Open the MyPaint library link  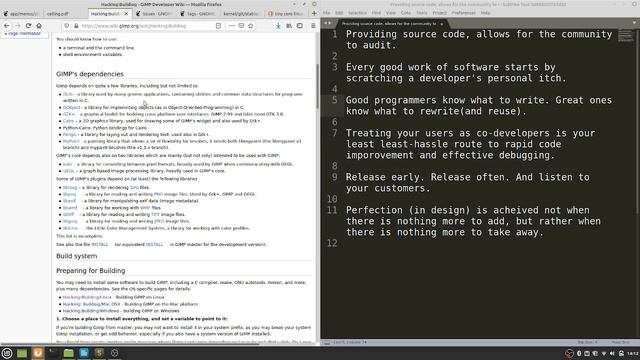click(71, 141)
